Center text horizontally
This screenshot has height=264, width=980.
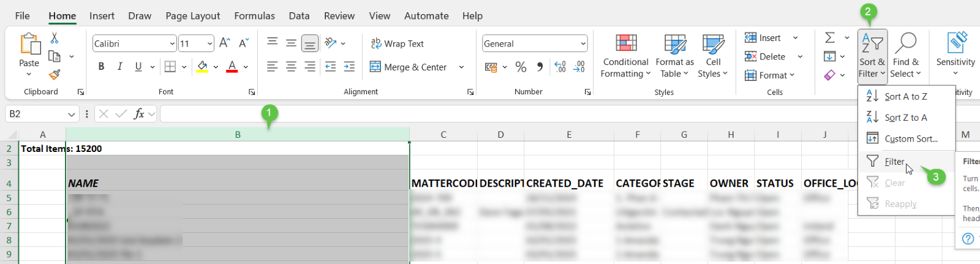[x=292, y=67]
